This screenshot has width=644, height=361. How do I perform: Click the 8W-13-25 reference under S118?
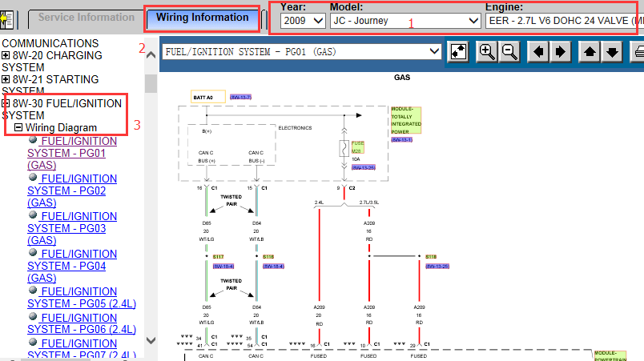[437, 267]
